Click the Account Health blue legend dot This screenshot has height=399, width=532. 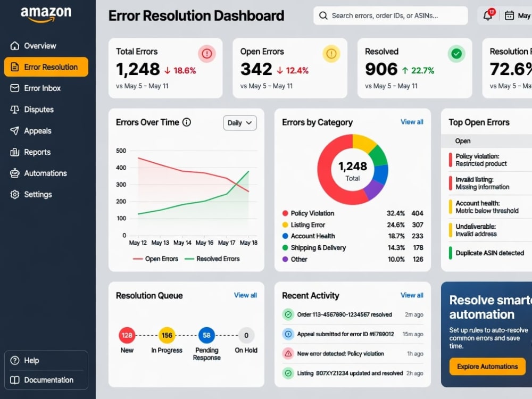click(285, 236)
